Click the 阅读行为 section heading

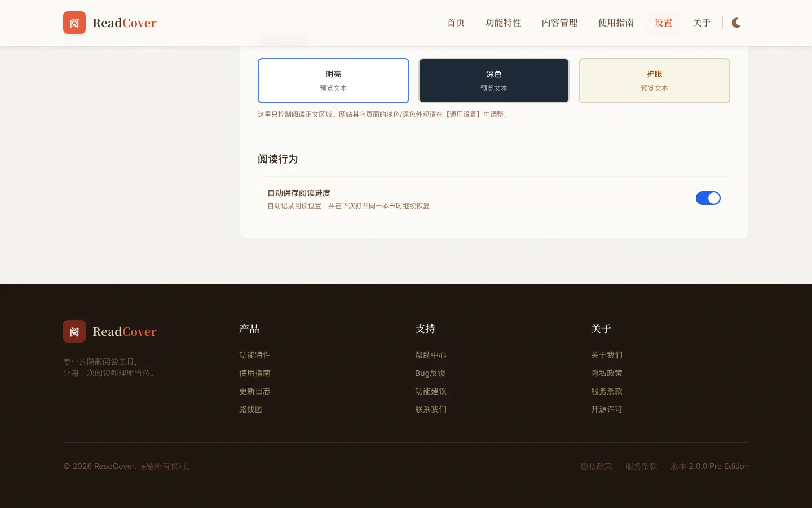[278, 159]
